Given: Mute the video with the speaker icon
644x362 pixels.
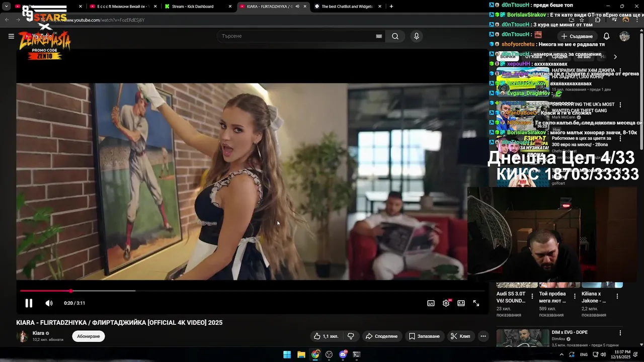Looking at the screenshot, I should [x=49, y=303].
